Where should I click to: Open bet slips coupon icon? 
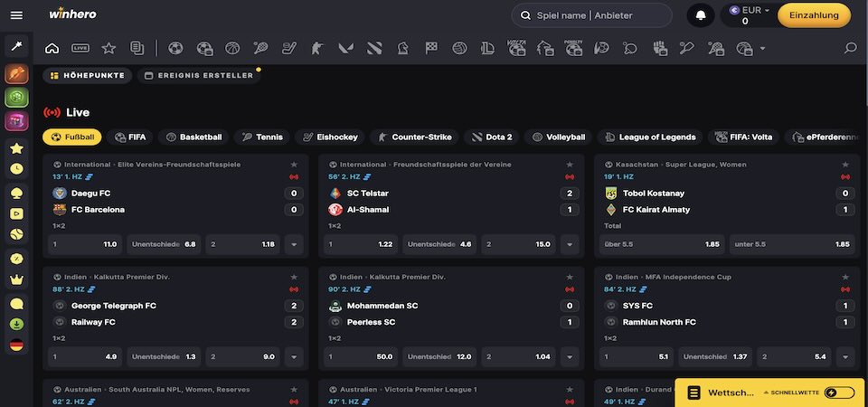[x=137, y=48]
